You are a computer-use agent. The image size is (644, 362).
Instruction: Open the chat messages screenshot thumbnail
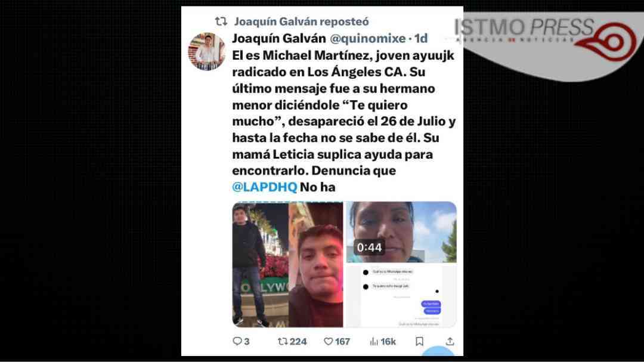(401, 296)
